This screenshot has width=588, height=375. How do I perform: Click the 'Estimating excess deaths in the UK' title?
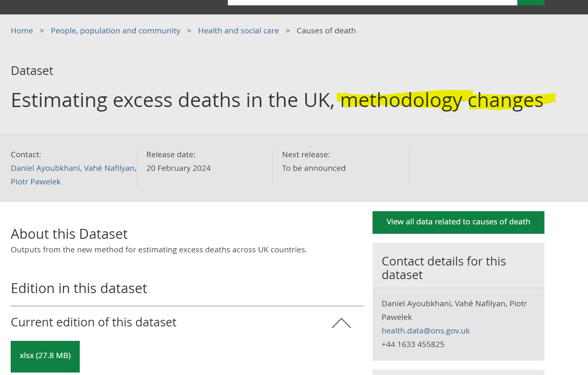tap(277, 100)
